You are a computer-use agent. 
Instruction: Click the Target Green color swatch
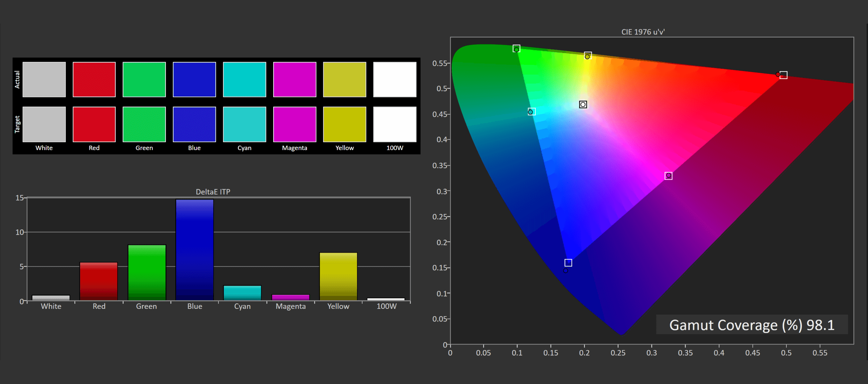(144, 124)
